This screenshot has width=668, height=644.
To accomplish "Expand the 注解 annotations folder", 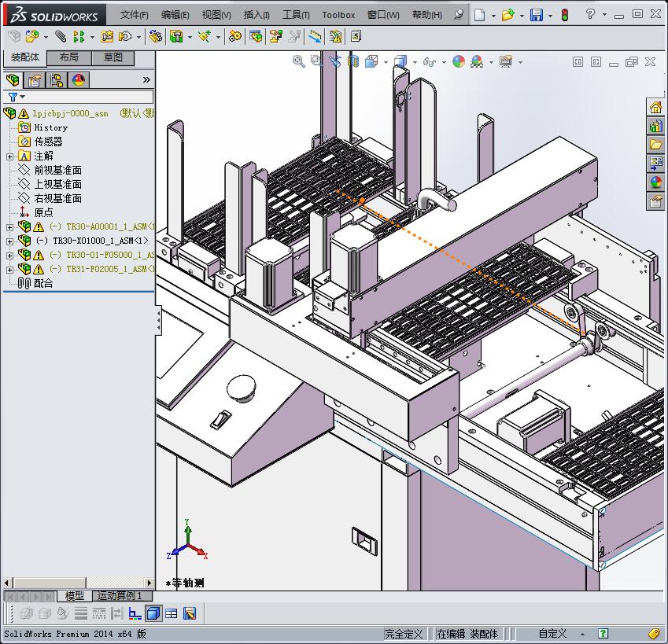I will [9, 156].
